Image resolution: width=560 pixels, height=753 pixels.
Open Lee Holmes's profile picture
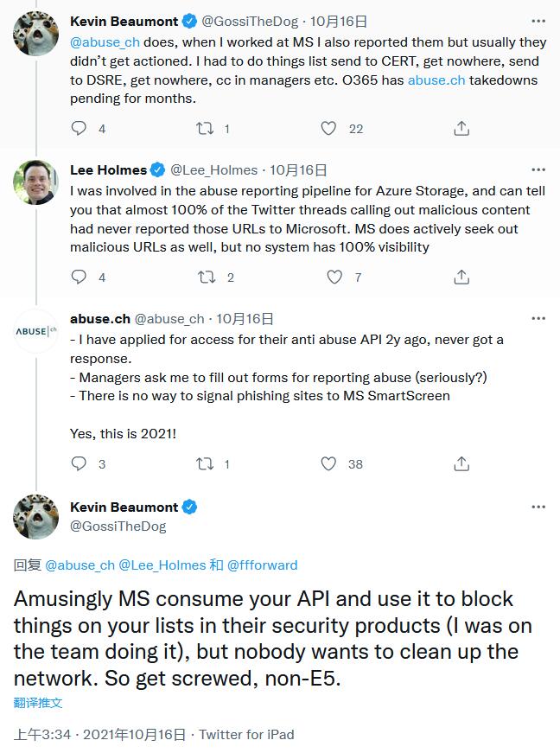(x=36, y=182)
